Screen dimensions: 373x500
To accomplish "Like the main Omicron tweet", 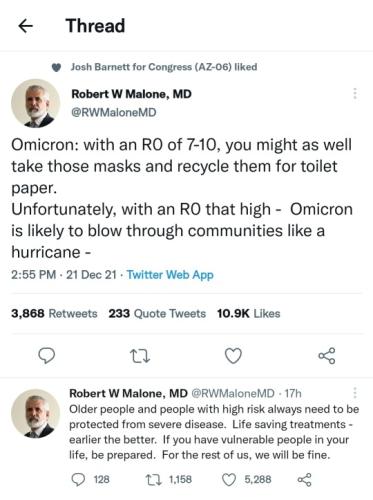I will 233,356.
